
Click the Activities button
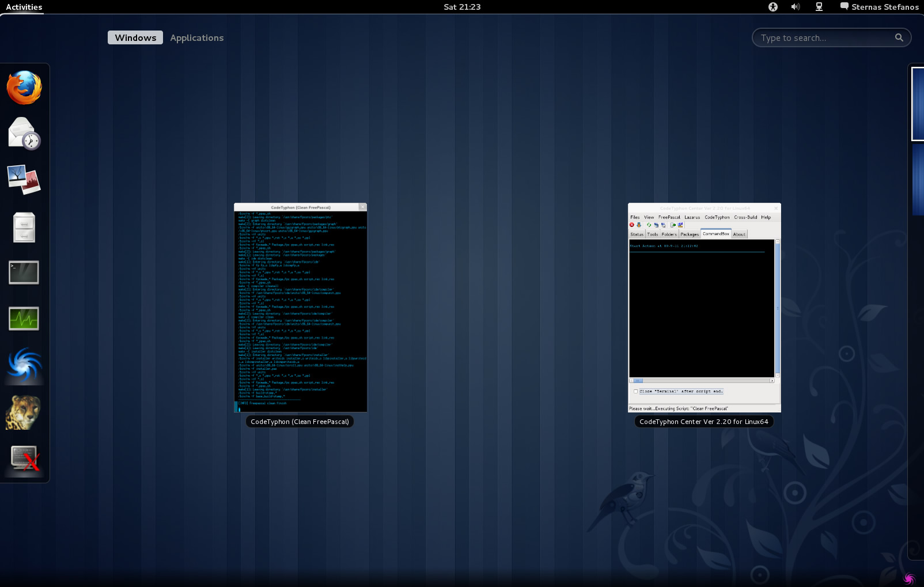coord(24,7)
